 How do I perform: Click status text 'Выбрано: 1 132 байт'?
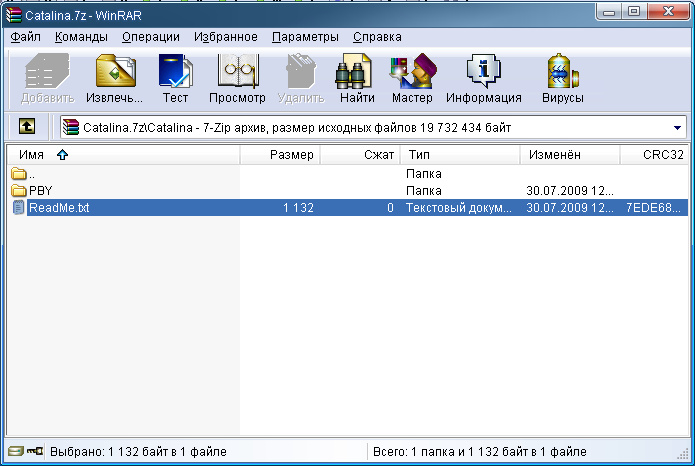tap(138, 451)
